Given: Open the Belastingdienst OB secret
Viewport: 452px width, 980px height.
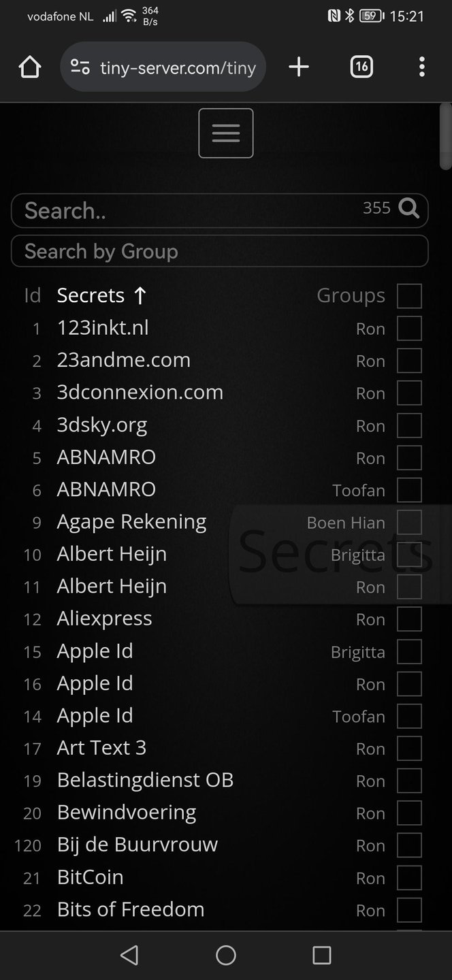Looking at the screenshot, I should (x=145, y=780).
